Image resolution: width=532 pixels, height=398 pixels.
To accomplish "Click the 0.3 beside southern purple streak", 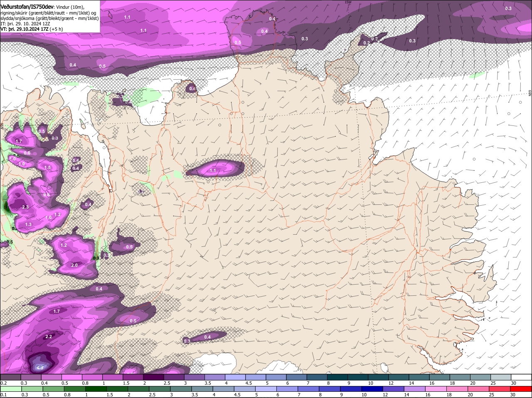I will point(187,341).
